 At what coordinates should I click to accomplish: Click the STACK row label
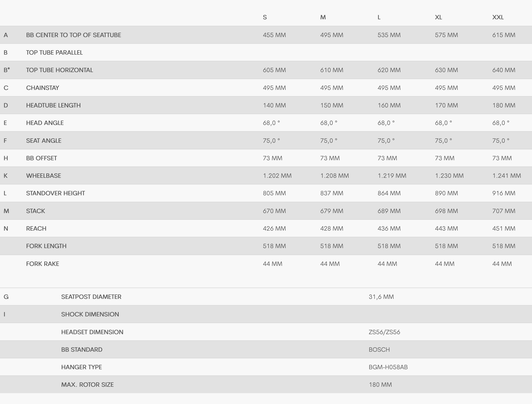pos(36,211)
